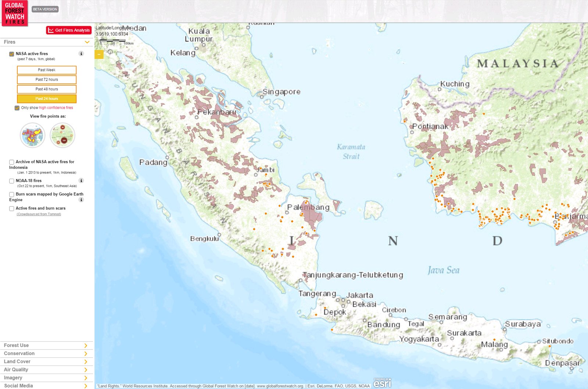The image size is (588, 389).
Task: Open info for NASA active fires layer
Action: 81,53
